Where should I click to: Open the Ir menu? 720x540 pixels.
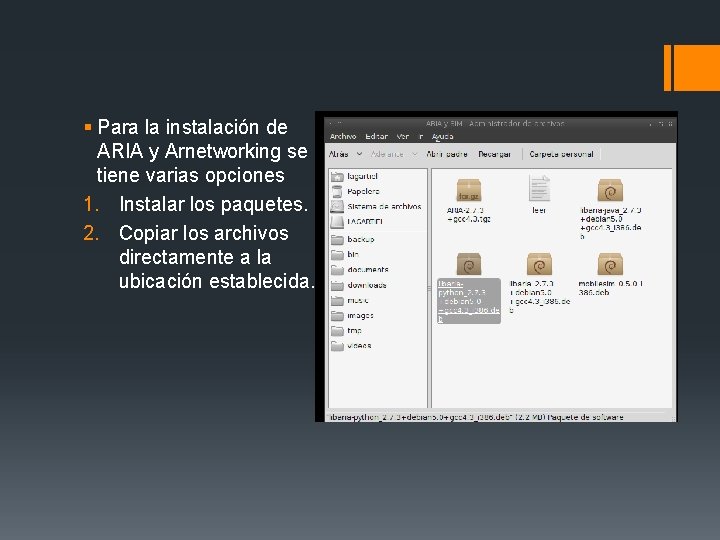coord(421,136)
